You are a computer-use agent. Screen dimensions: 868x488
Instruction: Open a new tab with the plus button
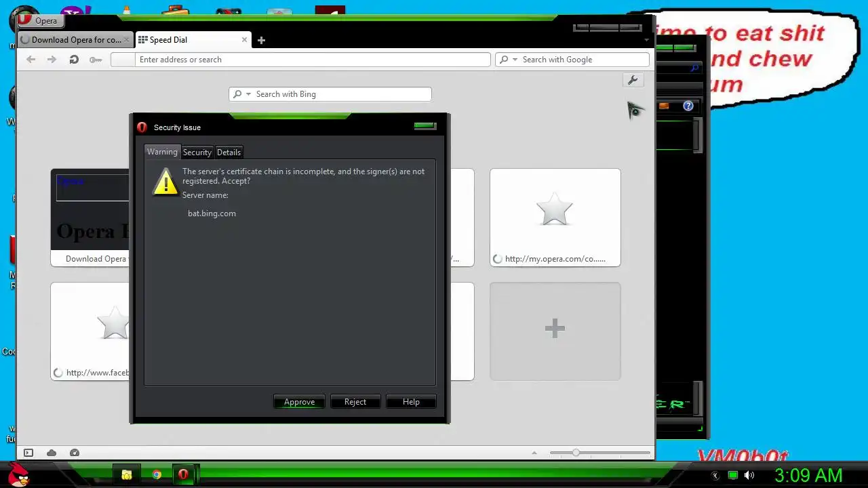(x=261, y=40)
